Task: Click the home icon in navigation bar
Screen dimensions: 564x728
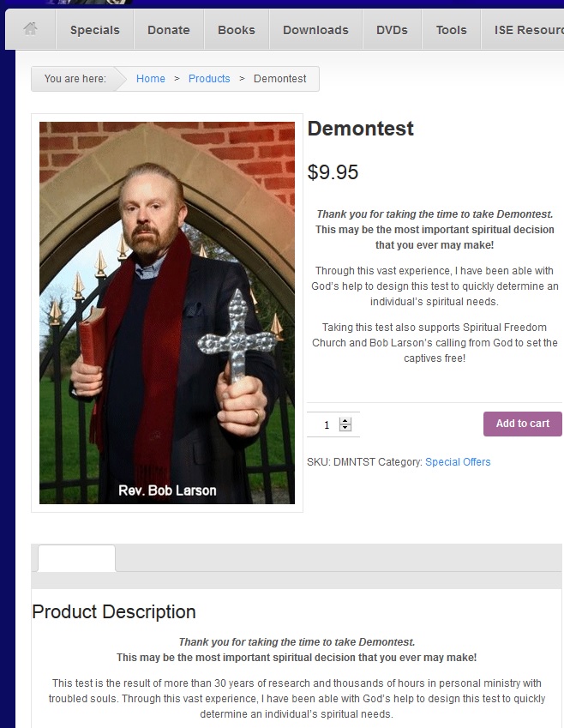Action: [31, 29]
